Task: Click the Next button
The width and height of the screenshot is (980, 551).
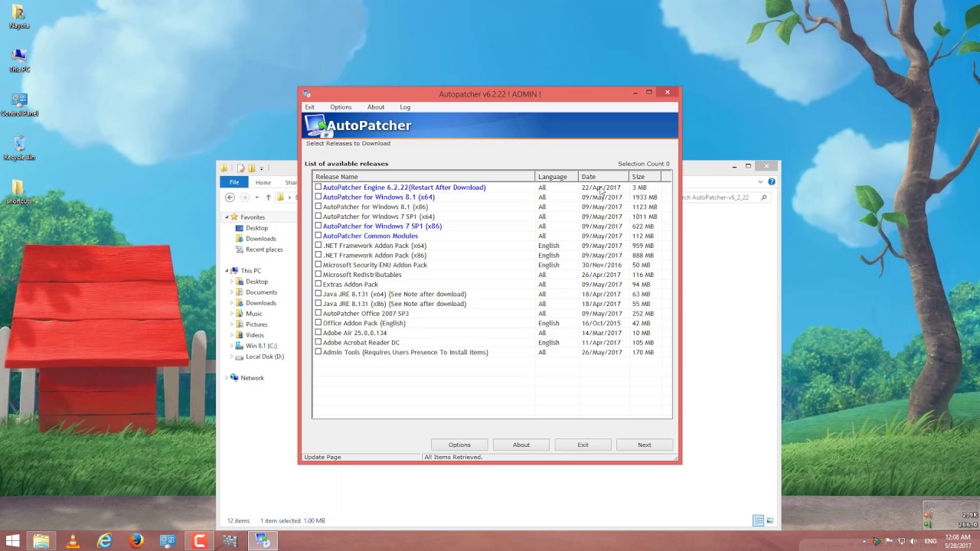Action: click(645, 445)
